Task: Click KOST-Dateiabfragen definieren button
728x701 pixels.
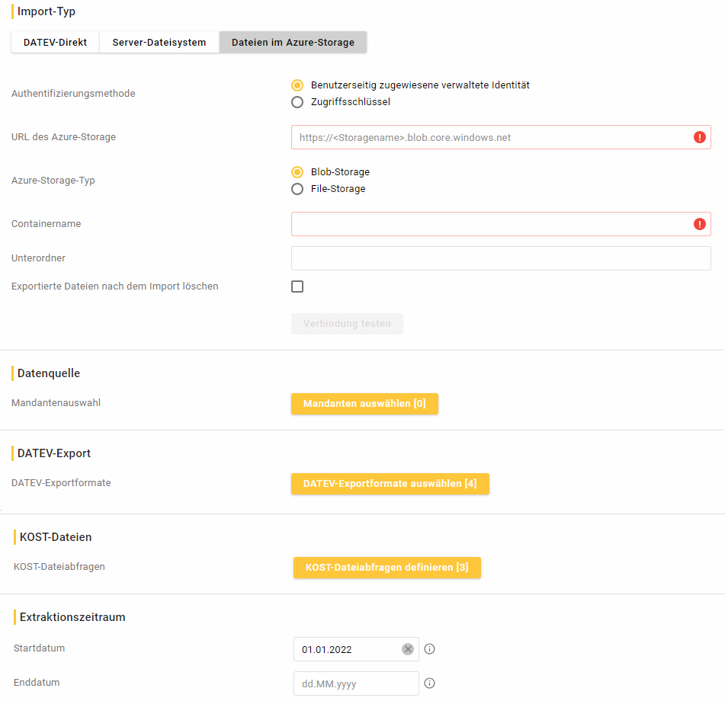Action: [386, 568]
